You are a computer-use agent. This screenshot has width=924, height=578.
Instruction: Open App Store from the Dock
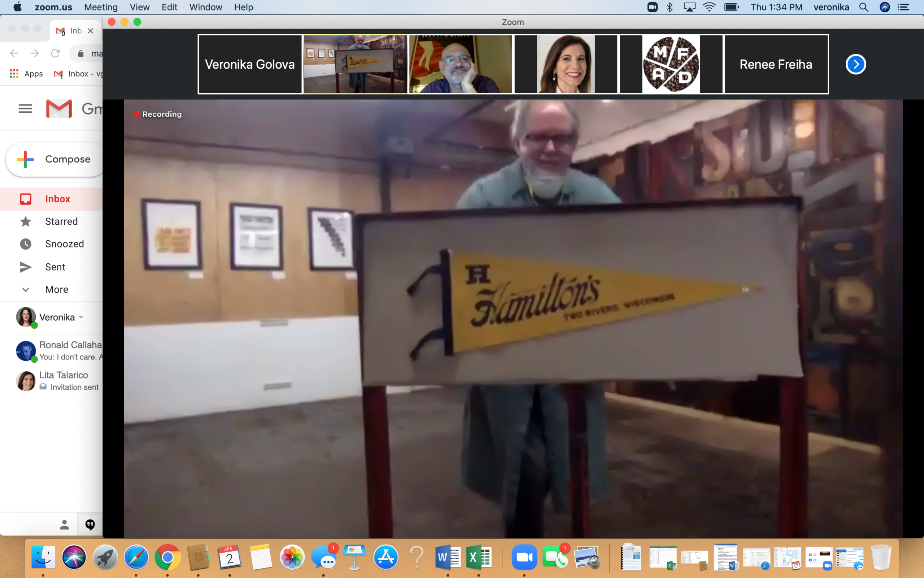click(x=385, y=557)
